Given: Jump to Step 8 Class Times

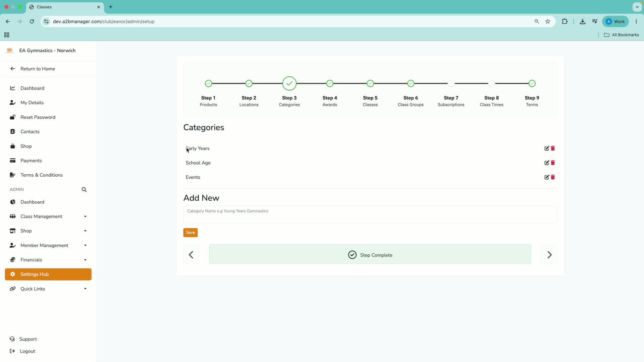Looking at the screenshot, I should coord(491,83).
